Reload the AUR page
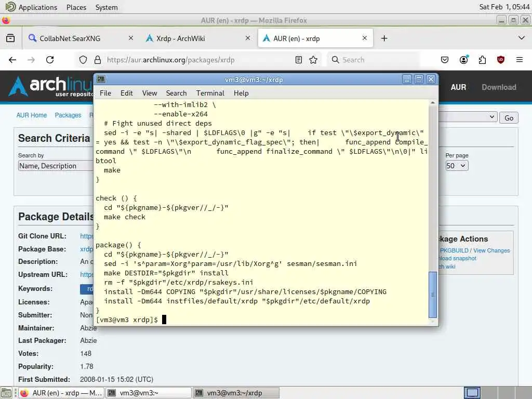 (x=50, y=60)
